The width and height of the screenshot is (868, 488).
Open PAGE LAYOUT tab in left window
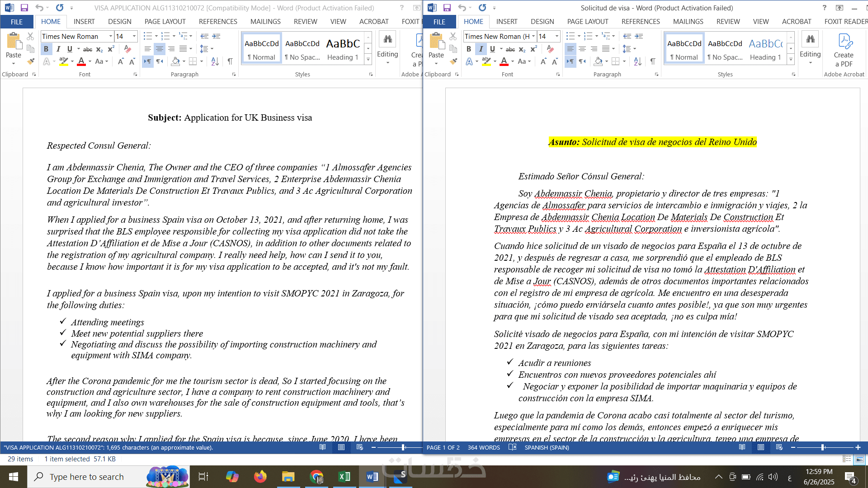pyautogui.click(x=165, y=21)
